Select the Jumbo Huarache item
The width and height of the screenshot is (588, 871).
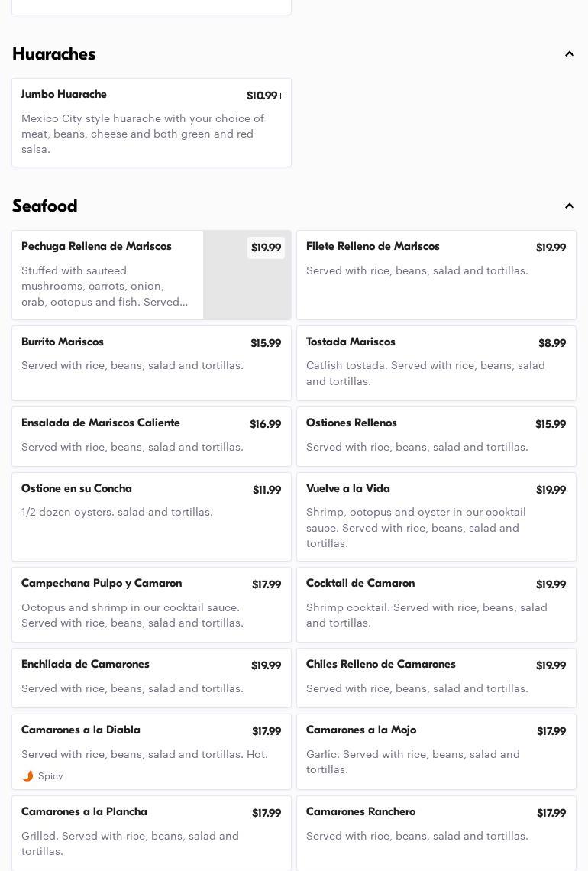point(151,122)
